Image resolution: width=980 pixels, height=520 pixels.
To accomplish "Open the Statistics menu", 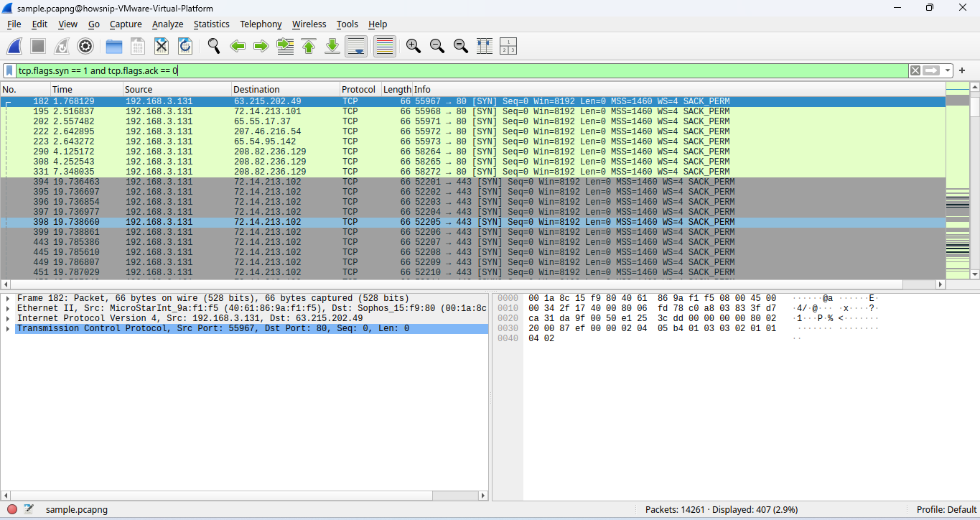I will point(212,24).
